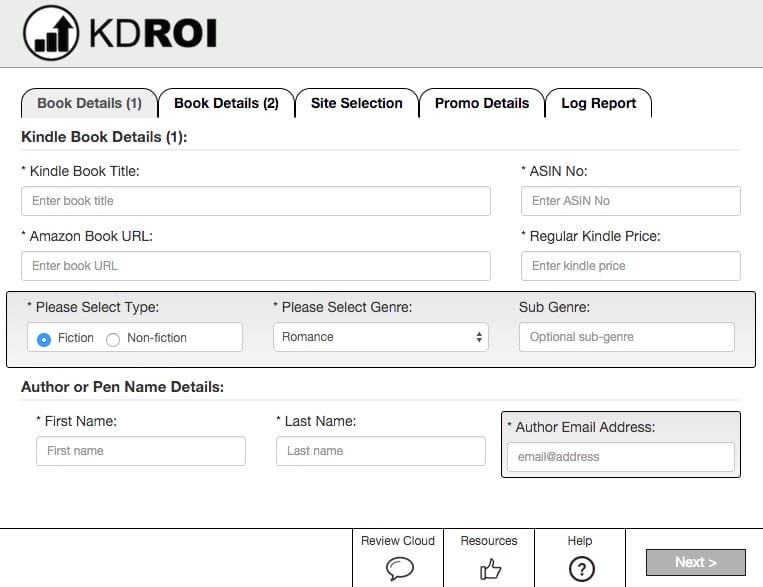763x587 pixels.
Task: Click the Next > button
Action: click(695, 562)
